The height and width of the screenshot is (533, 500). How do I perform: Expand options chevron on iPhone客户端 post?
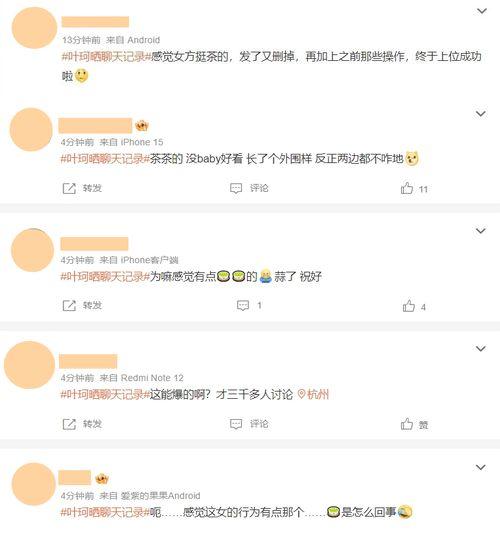481,231
